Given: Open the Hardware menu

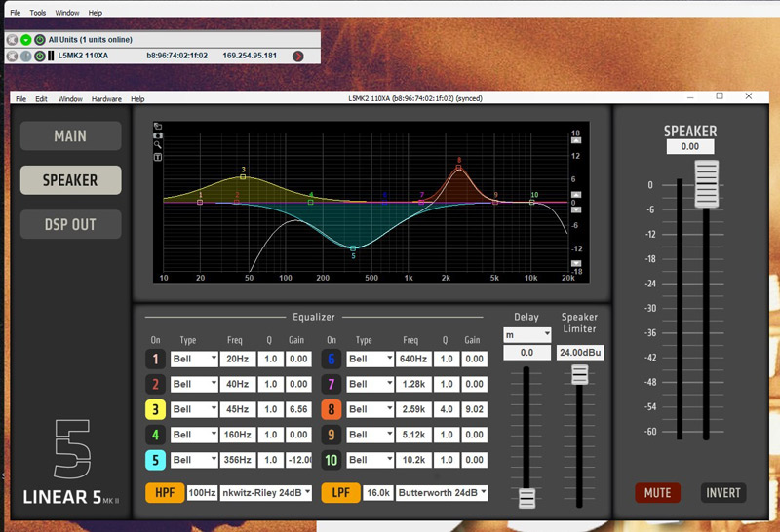Looking at the screenshot, I should point(106,99).
